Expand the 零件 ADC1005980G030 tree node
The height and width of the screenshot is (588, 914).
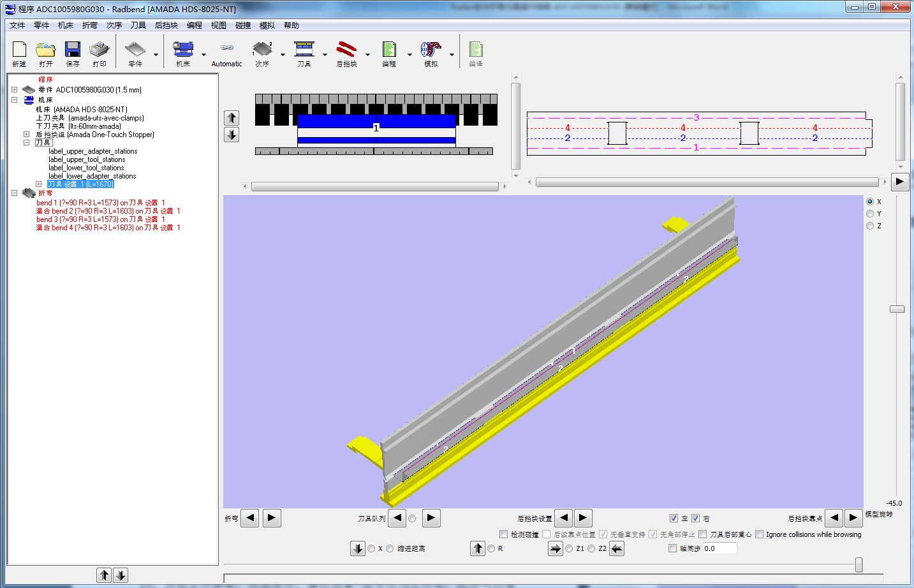click(x=14, y=90)
